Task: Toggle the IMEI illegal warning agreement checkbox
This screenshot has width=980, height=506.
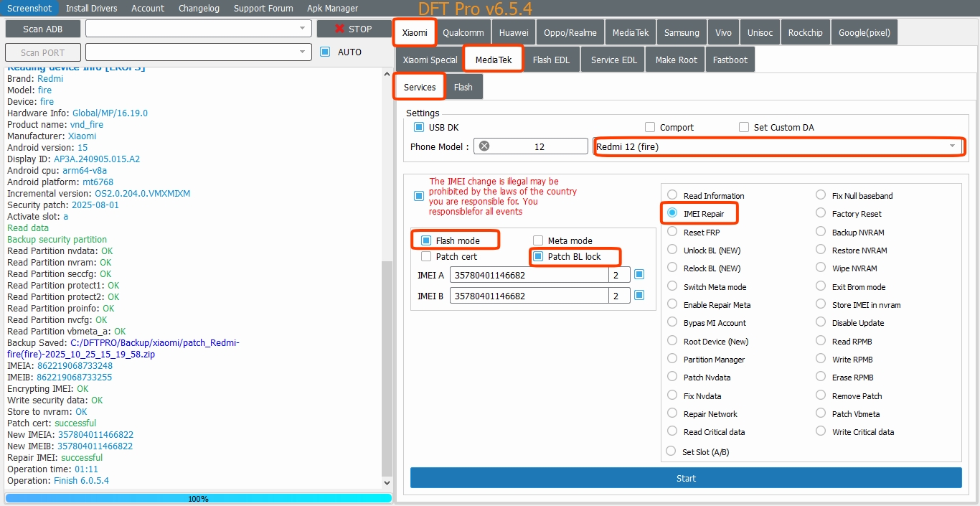Action: 419,196
